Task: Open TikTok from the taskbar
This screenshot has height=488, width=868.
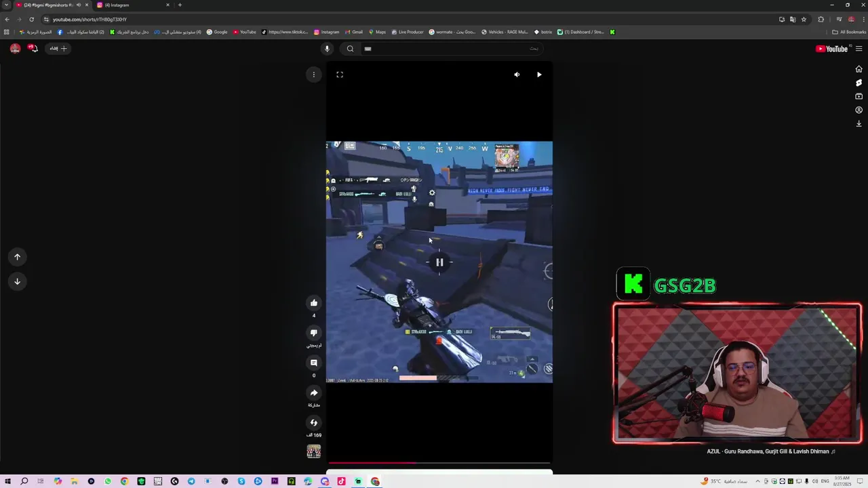Action: click(x=341, y=481)
